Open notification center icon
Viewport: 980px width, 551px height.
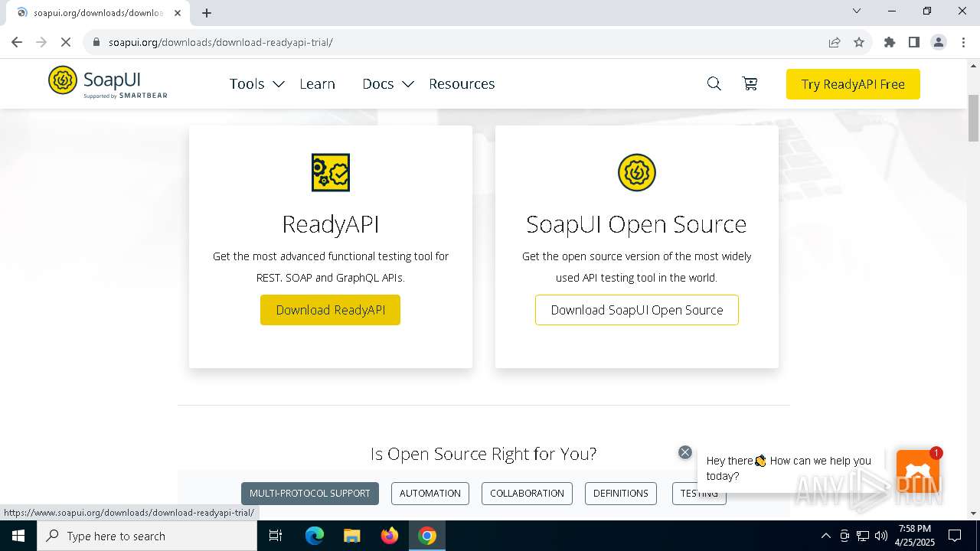pos(955,536)
